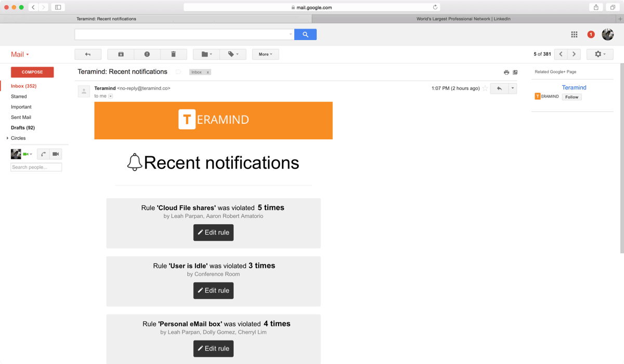
Task: Focus the Gmail search box
Action: (x=182, y=34)
